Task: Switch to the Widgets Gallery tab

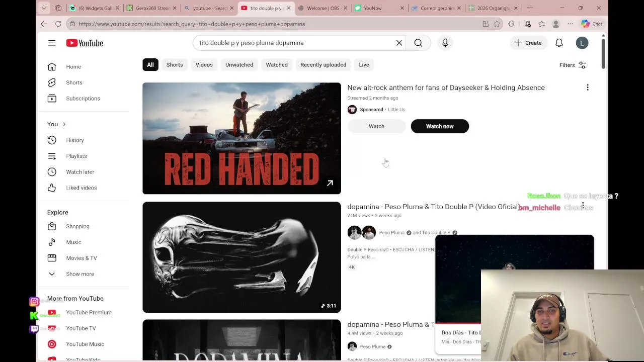Action: [x=94, y=8]
